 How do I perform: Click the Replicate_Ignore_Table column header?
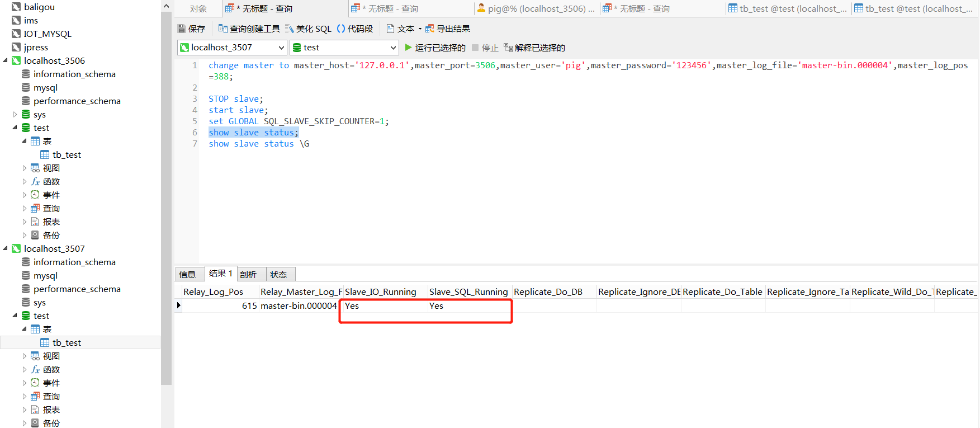point(807,291)
